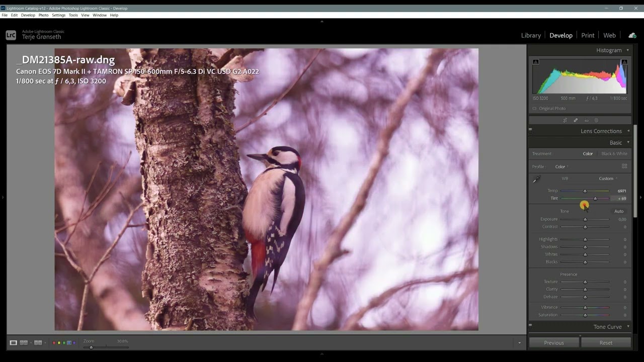Select the Red Eye Correction tool icon
This screenshot has width=644, height=362.
[x=586, y=120]
